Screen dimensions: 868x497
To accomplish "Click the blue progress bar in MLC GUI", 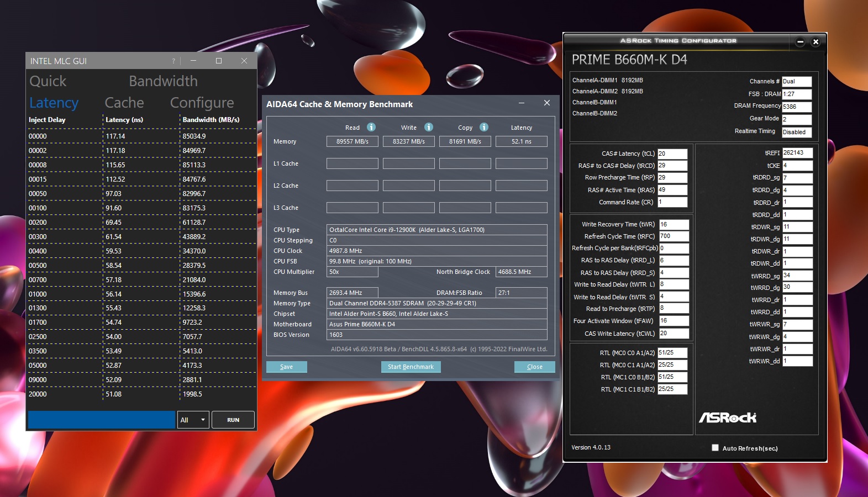I will [x=101, y=420].
